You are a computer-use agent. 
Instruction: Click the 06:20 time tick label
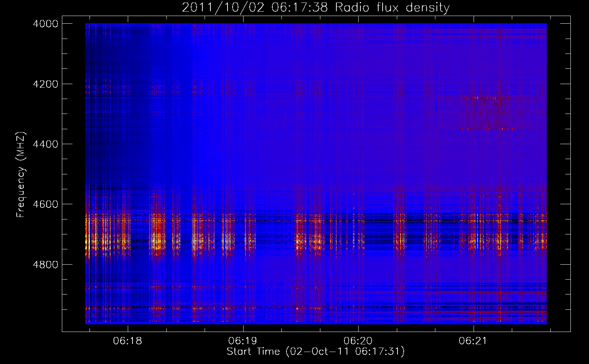pos(358,341)
